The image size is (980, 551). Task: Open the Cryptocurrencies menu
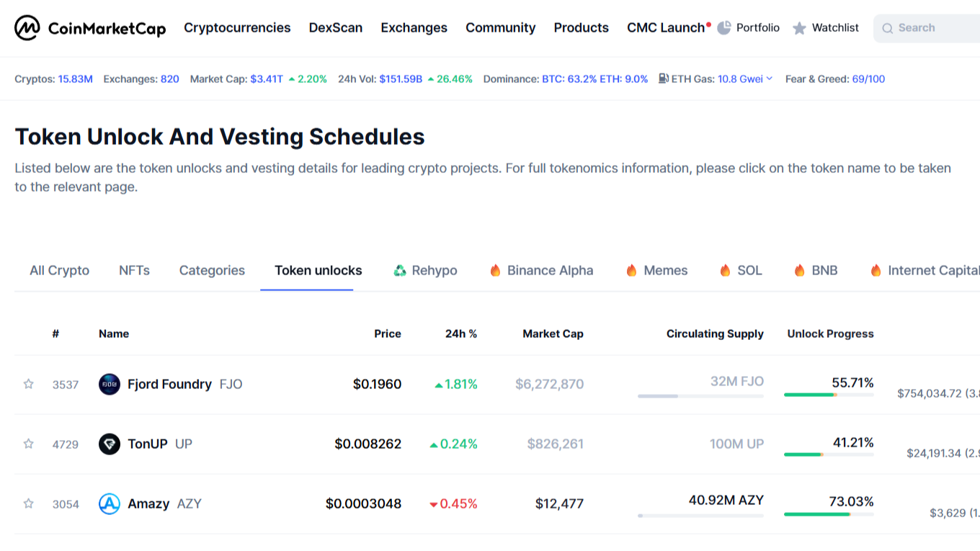(x=237, y=28)
